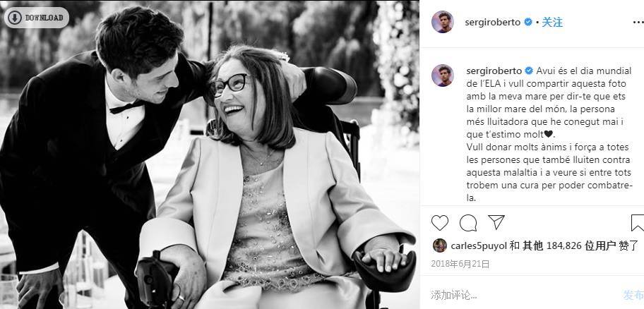This screenshot has height=309, width=644.
Task: Like the post with the heart icon
Action: point(440,223)
